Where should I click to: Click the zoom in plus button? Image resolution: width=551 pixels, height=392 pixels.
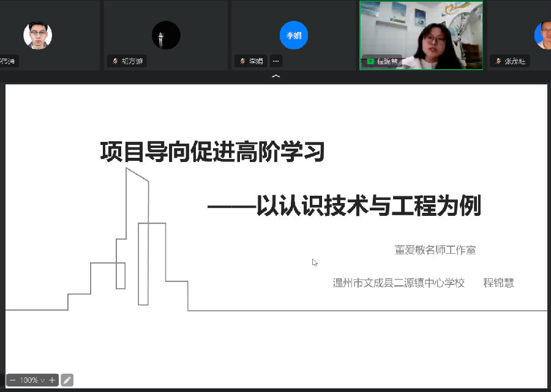click(52, 380)
